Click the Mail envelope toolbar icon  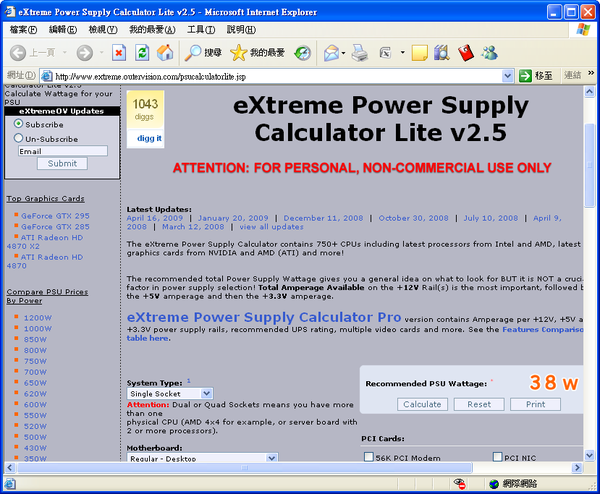(331, 53)
